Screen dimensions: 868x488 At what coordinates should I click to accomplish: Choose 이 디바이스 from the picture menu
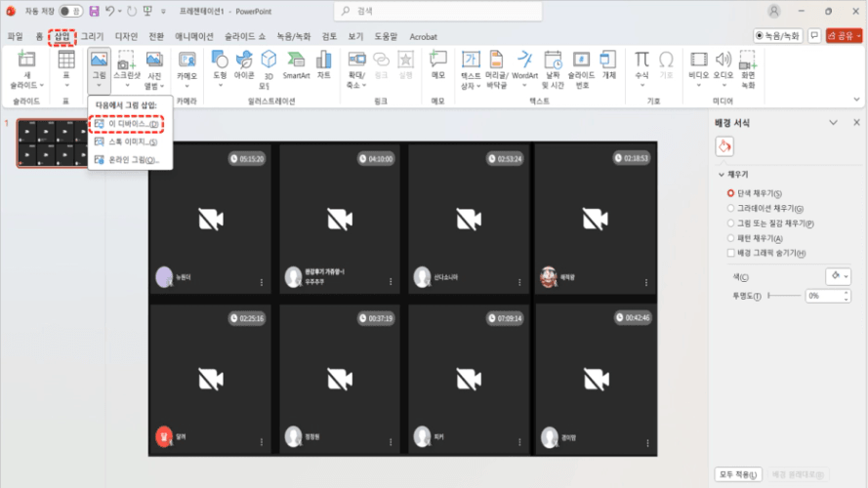pos(127,124)
